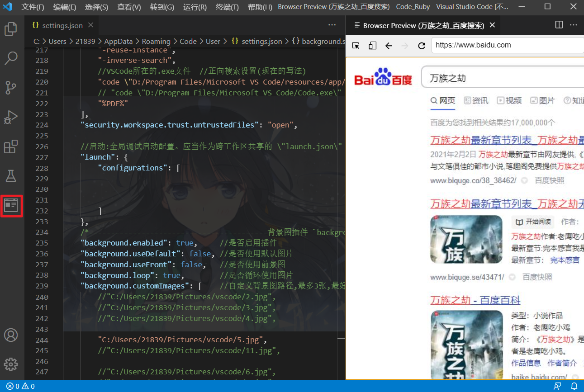Image resolution: width=584 pixels, height=392 pixels.
Task: Click the Baidu search box with 万族之劫
Action: pyautogui.click(x=502, y=78)
